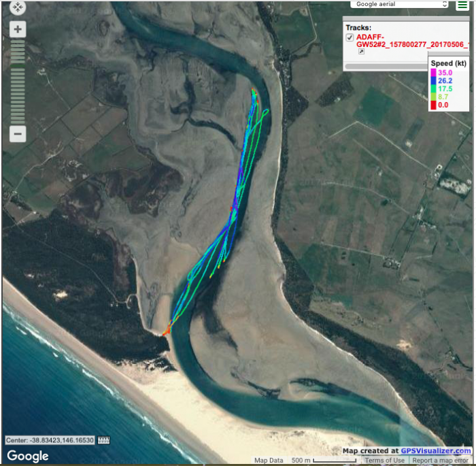Click the track zoom-to arrow icon
This screenshot has width=476, height=466.
[361, 52]
